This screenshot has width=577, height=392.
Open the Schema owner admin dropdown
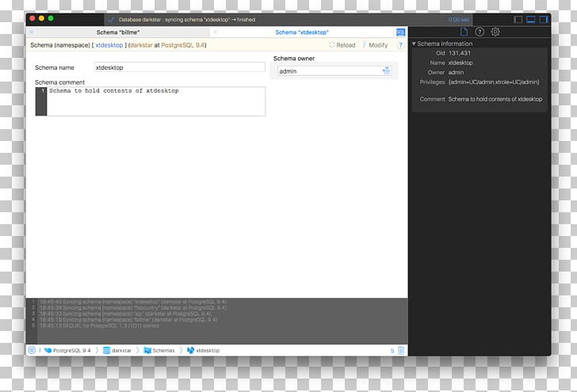334,71
